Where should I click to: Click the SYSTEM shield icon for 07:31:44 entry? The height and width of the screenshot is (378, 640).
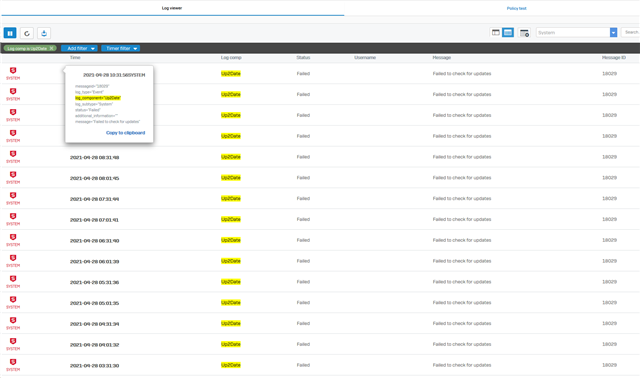(x=13, y=197)
